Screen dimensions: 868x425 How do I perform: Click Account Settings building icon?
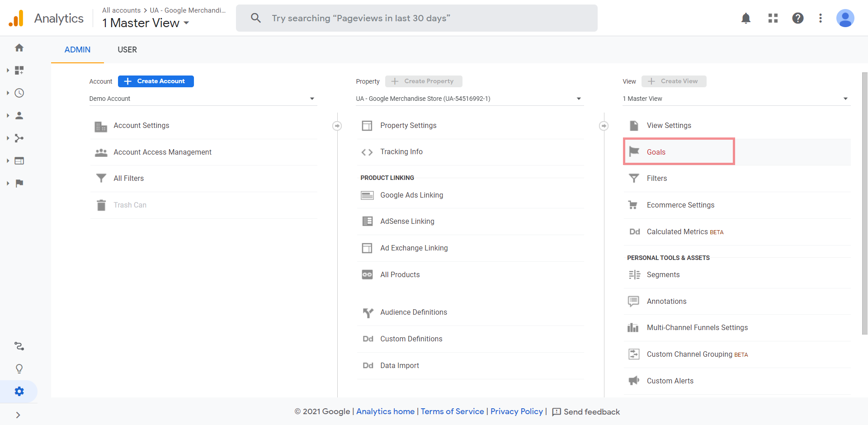[x=101, y=126]
